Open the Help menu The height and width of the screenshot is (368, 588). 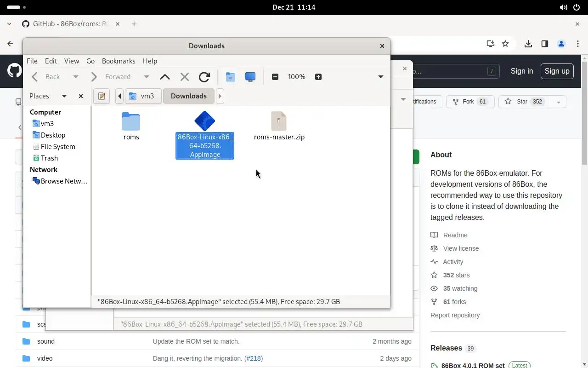tap(150, 61)
